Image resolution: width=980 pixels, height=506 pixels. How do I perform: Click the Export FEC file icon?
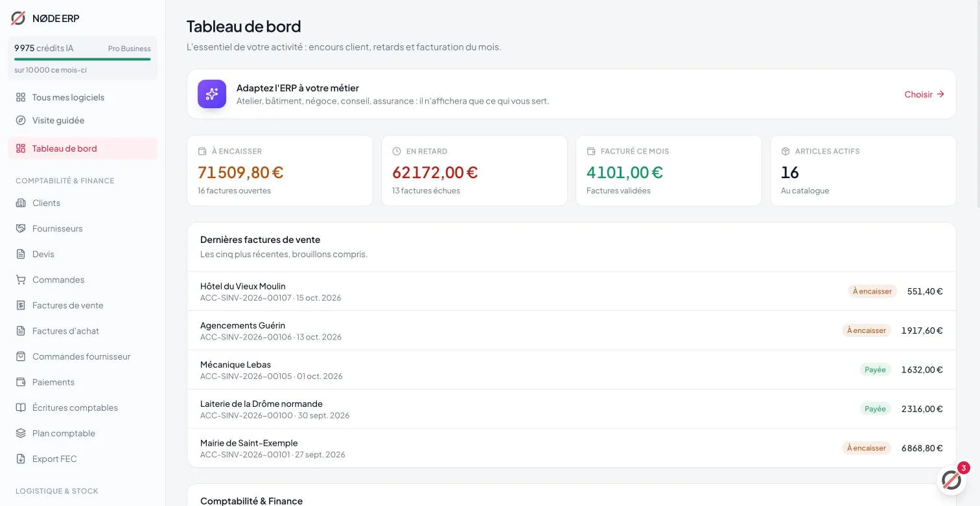[x=21, y=459]
